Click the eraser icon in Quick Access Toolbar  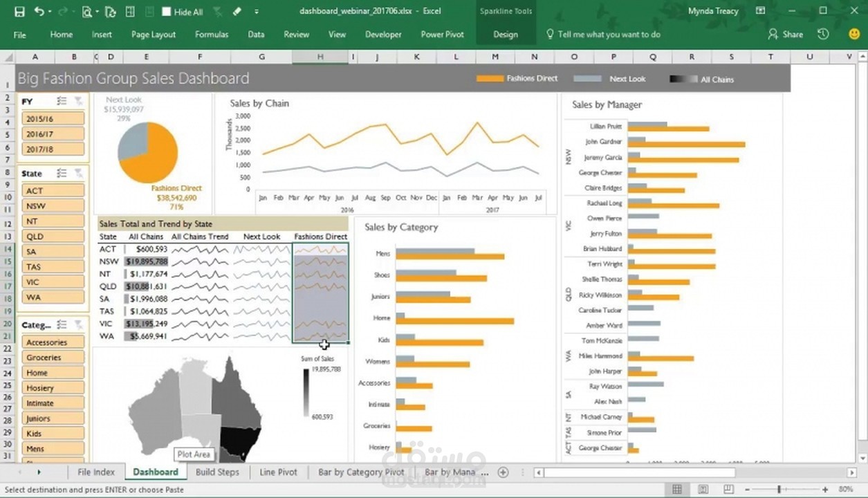tap(237, 12)
